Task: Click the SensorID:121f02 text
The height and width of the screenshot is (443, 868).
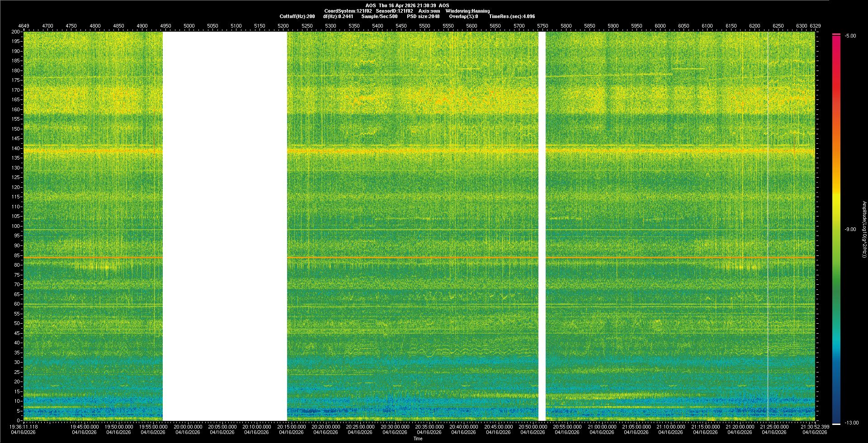Action: coord(394,11)
